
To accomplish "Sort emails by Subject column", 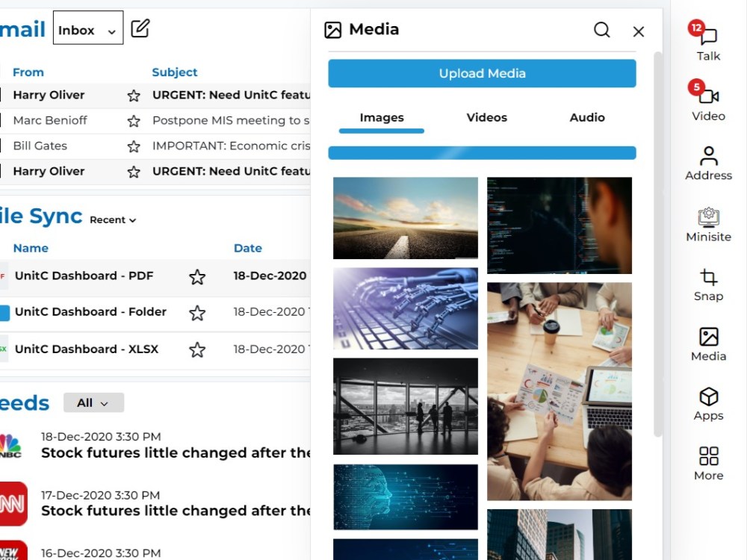I will [174, 72].
